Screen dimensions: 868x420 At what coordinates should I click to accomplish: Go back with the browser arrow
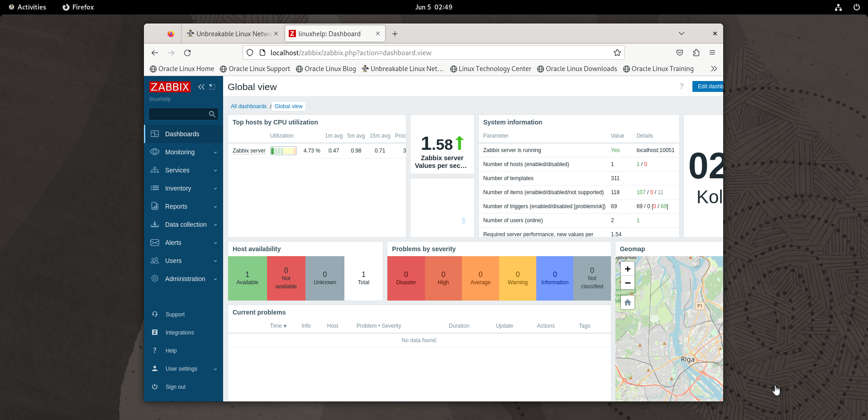click(x=155, y=53)
